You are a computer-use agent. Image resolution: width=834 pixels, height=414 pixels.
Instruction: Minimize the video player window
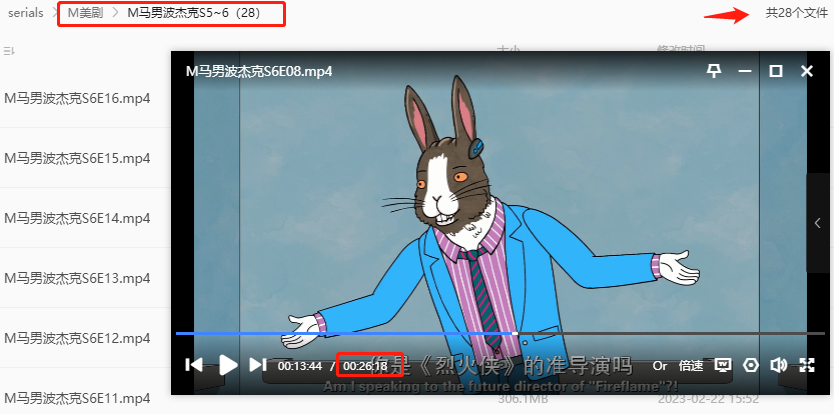[745, 71]
